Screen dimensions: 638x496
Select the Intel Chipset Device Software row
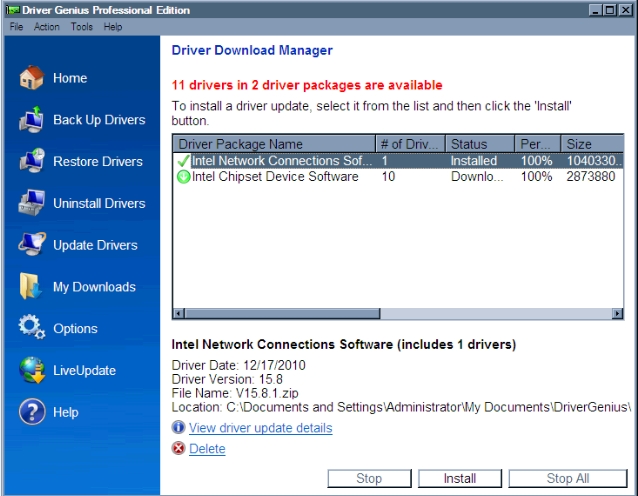tap(275, 177)
